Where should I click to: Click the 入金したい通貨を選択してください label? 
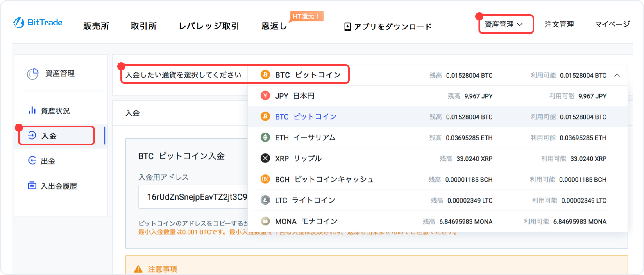click(184, 75)
